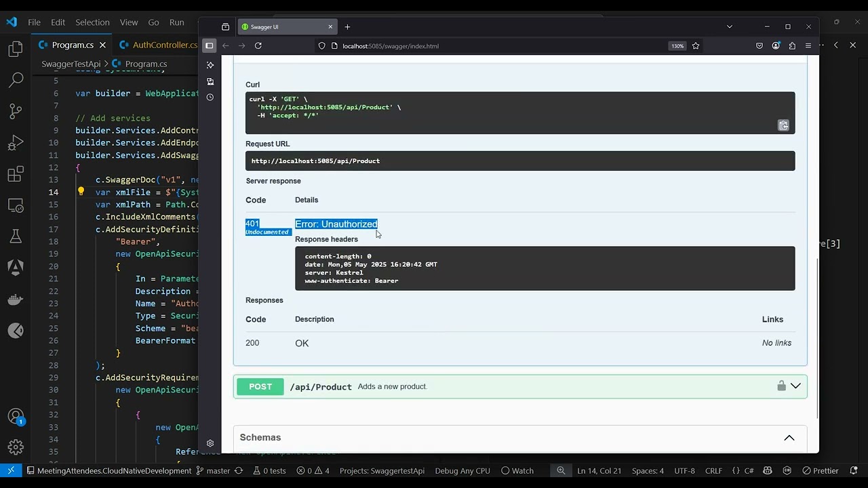Open the errors and warnings problems indicator
This screenshot has width=868, height=488.
(313, 470)
